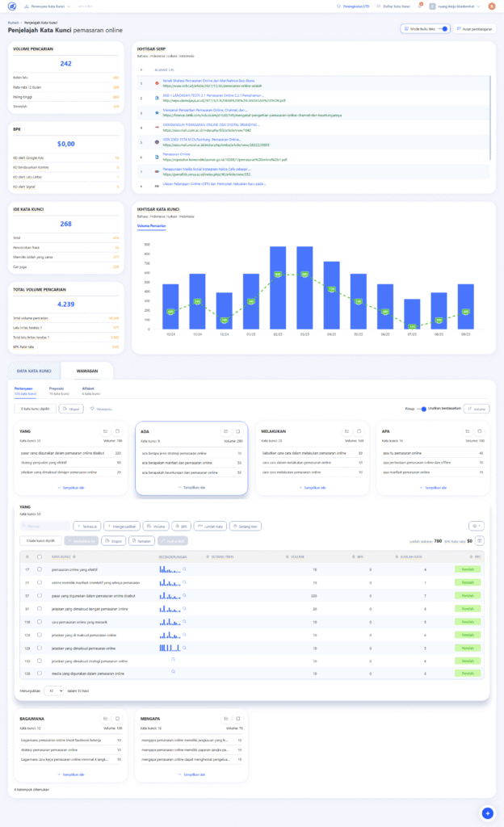Open the notifications bell icon
The width and height of the screenshot is (504, 827).
coord(422,6)
